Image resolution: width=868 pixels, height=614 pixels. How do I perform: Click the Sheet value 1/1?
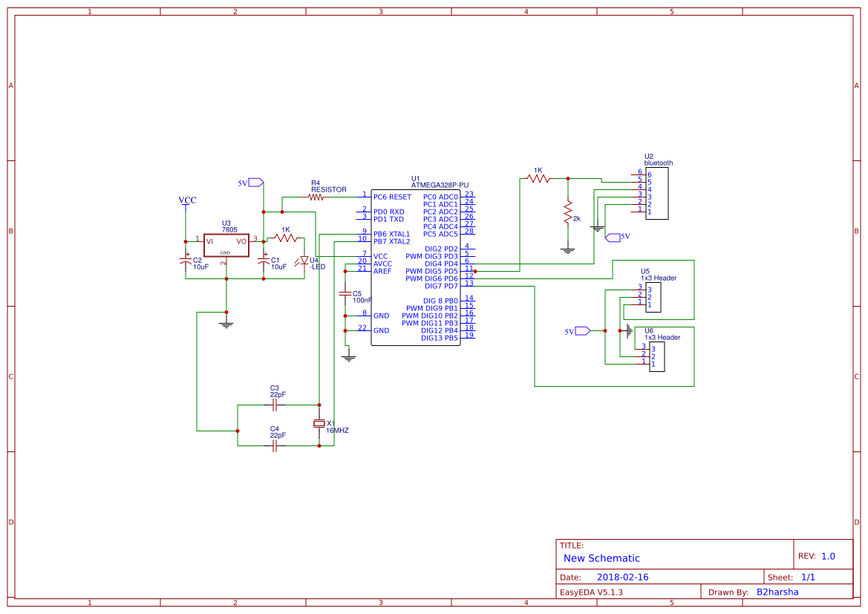(x=808, y=578)
